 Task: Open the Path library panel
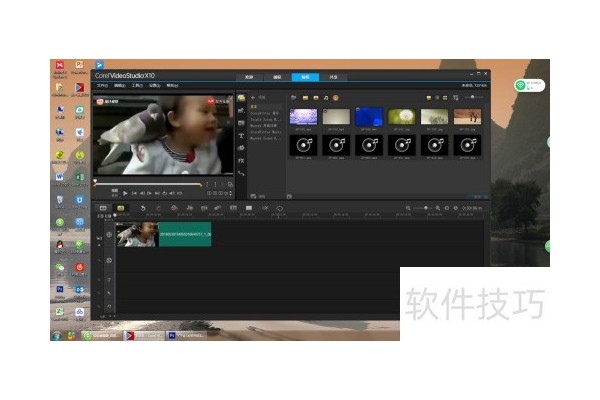(241, 173)
